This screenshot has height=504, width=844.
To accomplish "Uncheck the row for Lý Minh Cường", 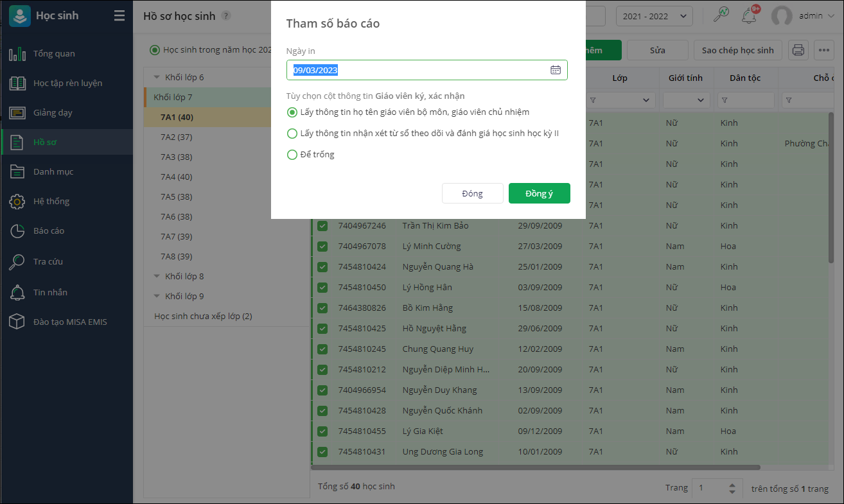I will (x=322, y=247).
